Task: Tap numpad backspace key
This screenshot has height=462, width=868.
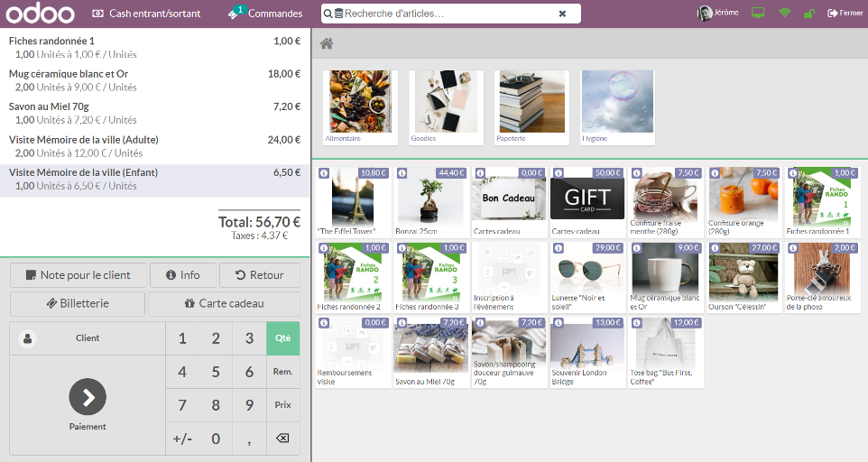Action: 283,439
